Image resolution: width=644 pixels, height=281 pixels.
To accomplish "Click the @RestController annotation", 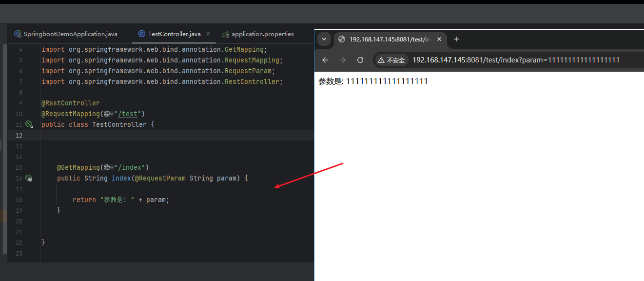I will tap(70, 103).
